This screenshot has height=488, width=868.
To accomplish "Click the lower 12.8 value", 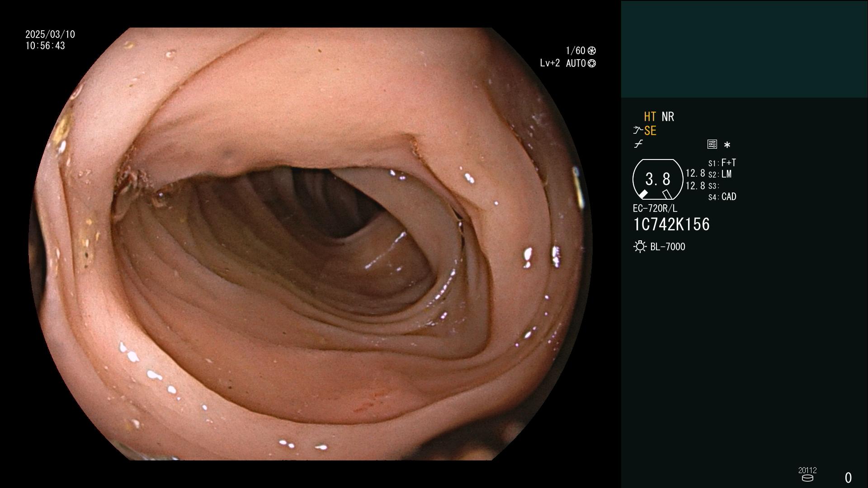I will [695, 186].
